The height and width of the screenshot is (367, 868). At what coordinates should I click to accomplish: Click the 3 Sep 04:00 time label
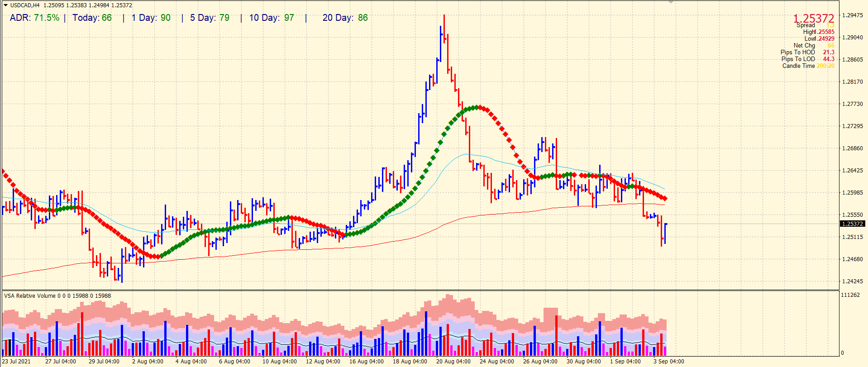click(669, 362)
